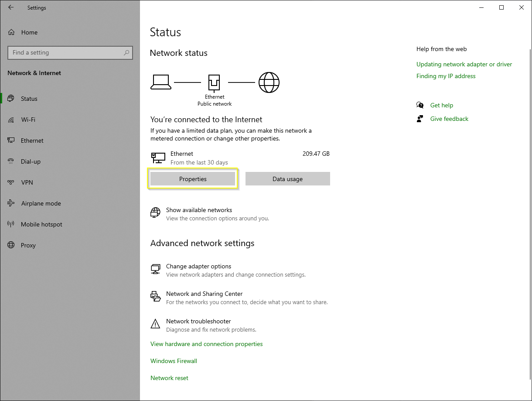The width and height of the screenshot is (532, 401).
Task: Click the Properties button
Action: [x=193, y=179]
